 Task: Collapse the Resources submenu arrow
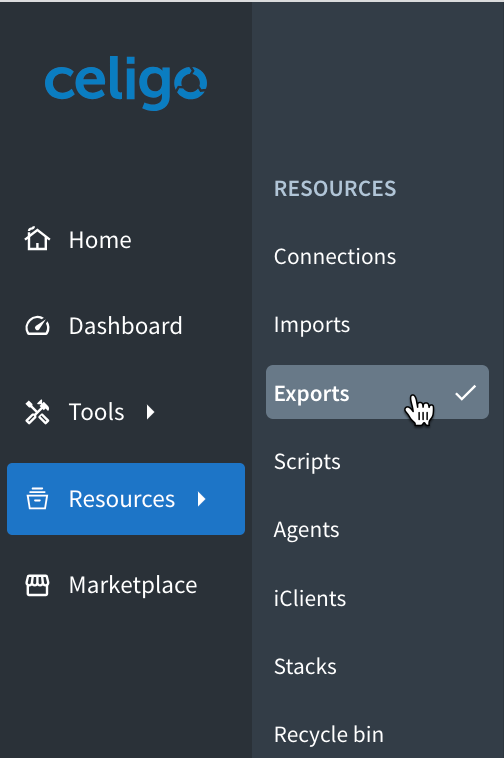[202, 499]
